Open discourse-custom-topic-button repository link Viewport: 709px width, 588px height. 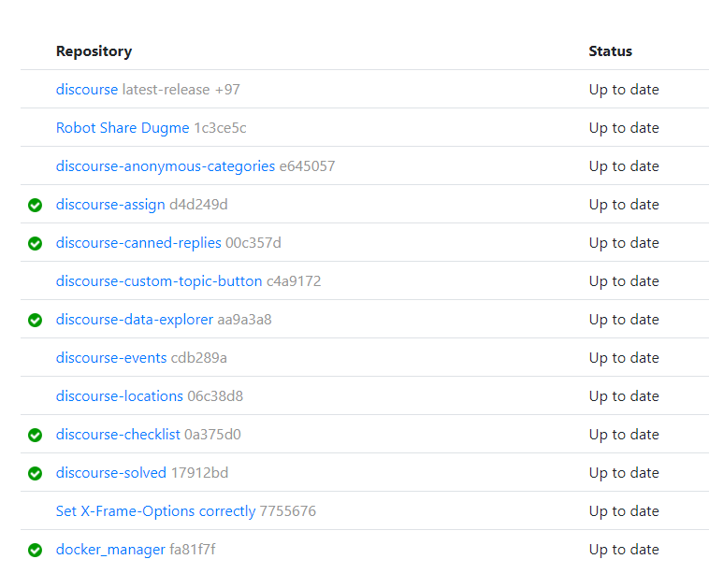tap(159, 281)
